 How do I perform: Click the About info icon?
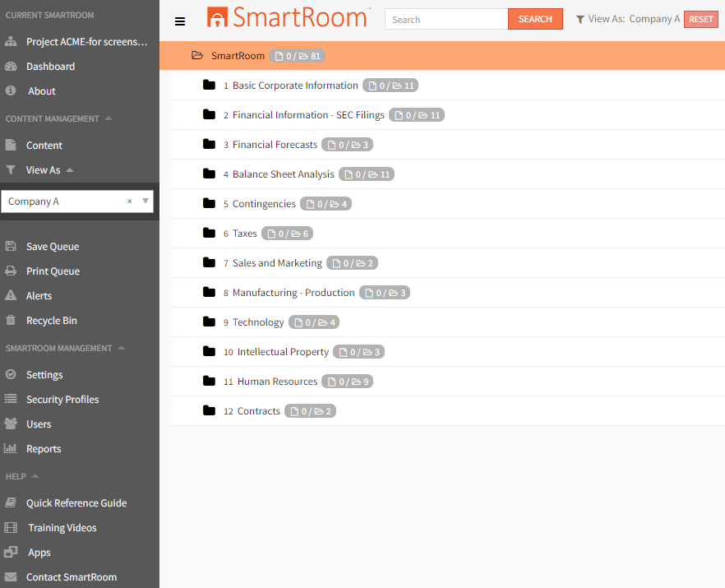click(x=11, y=90)
